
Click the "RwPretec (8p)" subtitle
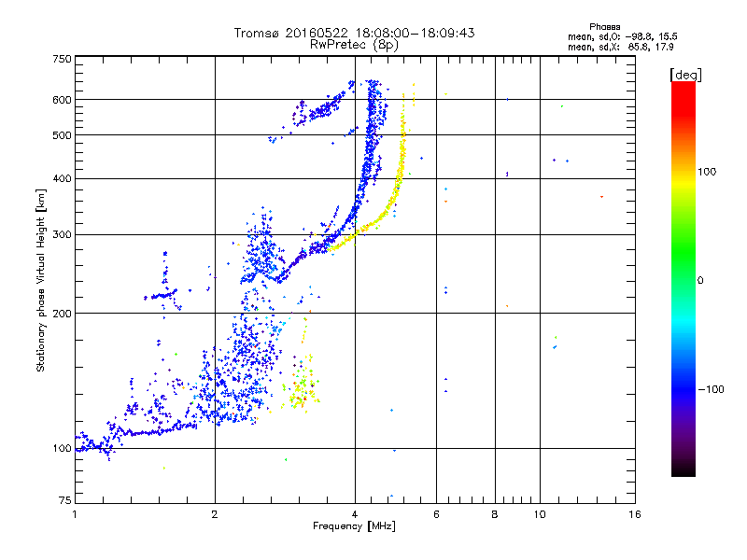[x=354, y=45]
